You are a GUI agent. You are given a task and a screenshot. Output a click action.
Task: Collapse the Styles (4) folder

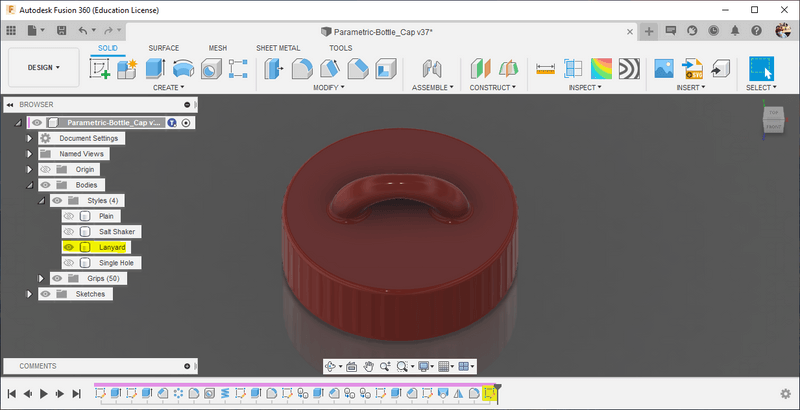click(41, 201)
